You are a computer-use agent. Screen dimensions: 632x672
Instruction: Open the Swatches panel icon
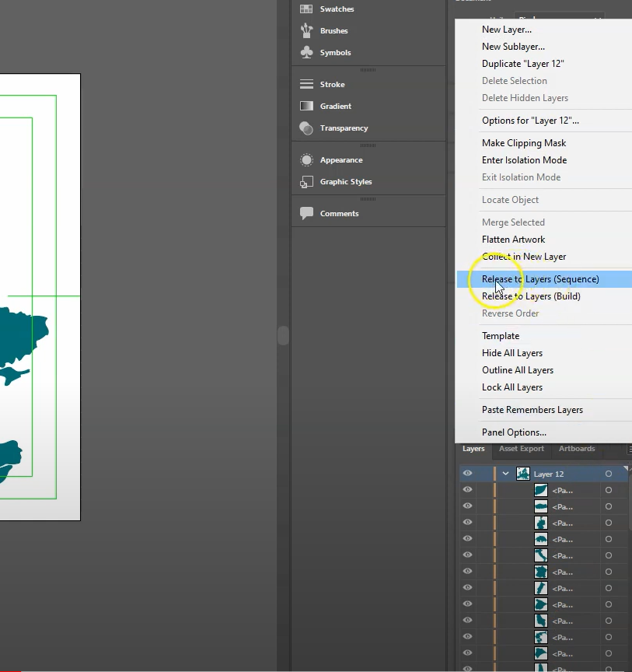[306, 9]
